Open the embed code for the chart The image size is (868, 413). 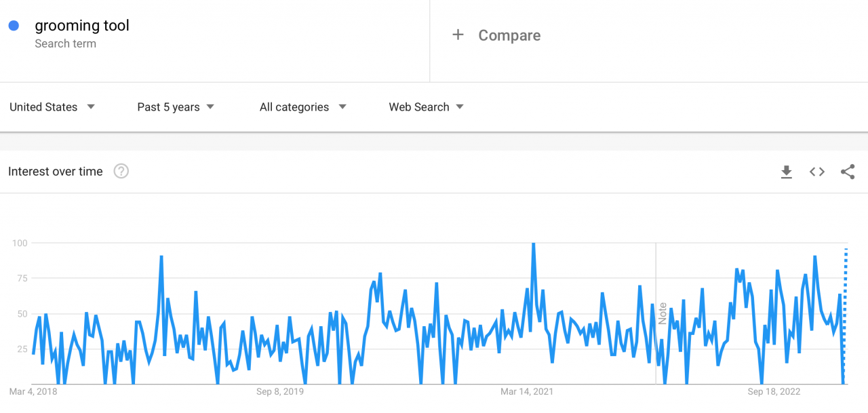(816, 172)
